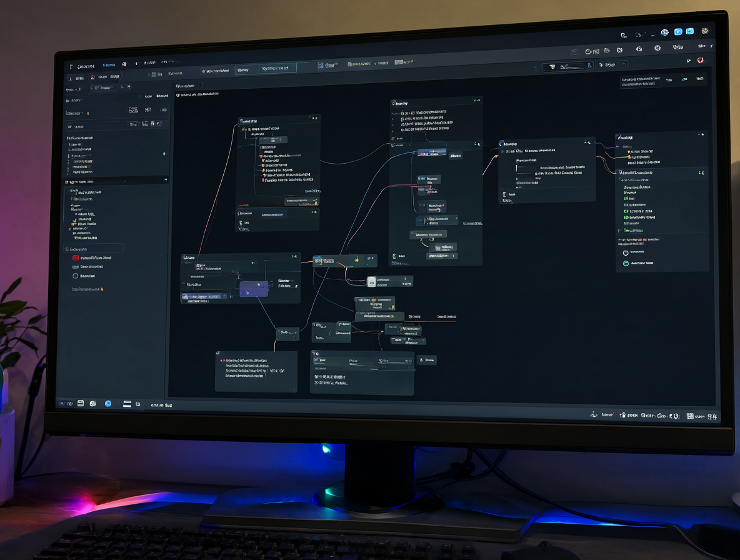Click the magnifier search icon in left panel
The width and height of the screenshot is (740, 560).
pyautogui.click(x=70, y=78)
